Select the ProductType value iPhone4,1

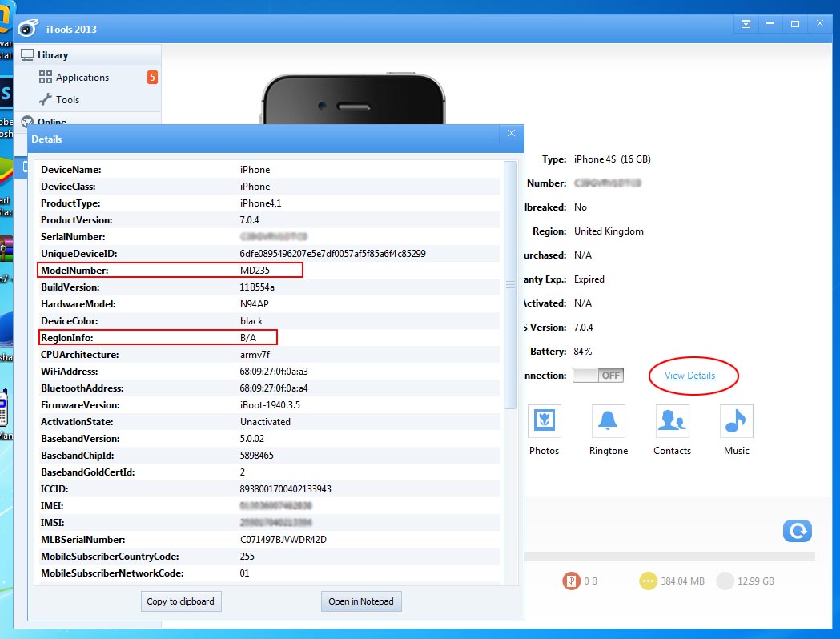tap(261, 203)
